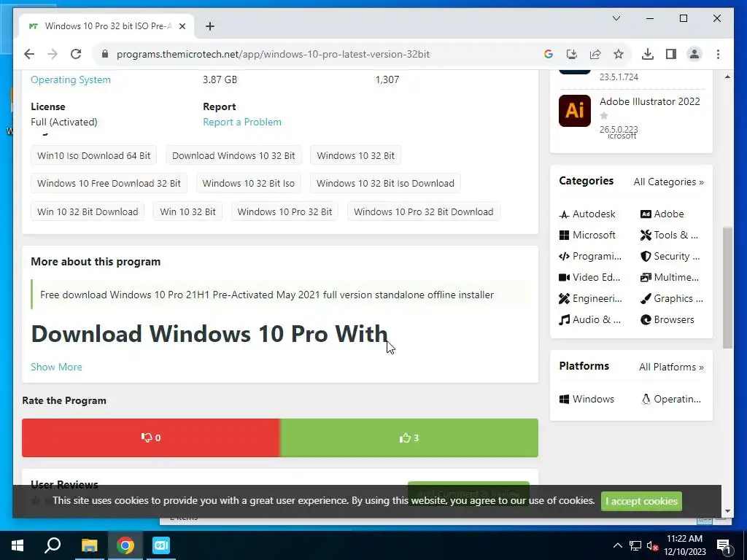This screenshot has width=747, height=560.
Task: Select the Windows 10 Pro 32 Bit tag
Action: click(285, 212)
